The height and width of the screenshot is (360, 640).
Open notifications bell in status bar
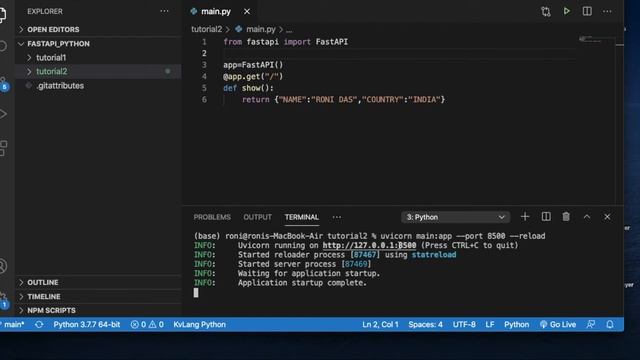coord(610,324)
